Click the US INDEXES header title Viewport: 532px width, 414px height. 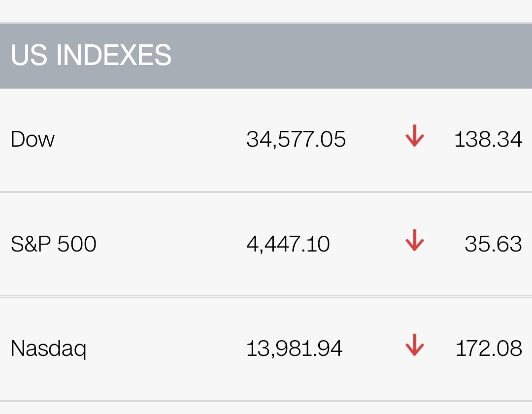click(x=91, y=55)
